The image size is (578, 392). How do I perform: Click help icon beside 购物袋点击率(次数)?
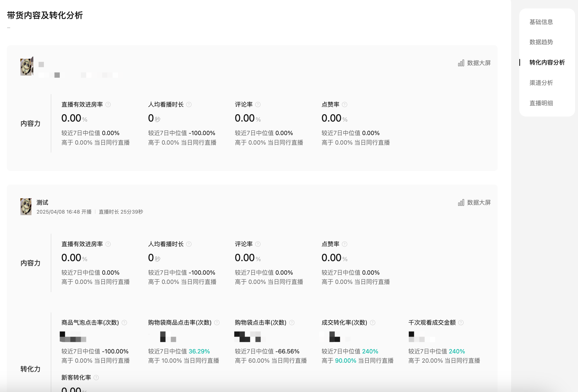tap(292, 323)
